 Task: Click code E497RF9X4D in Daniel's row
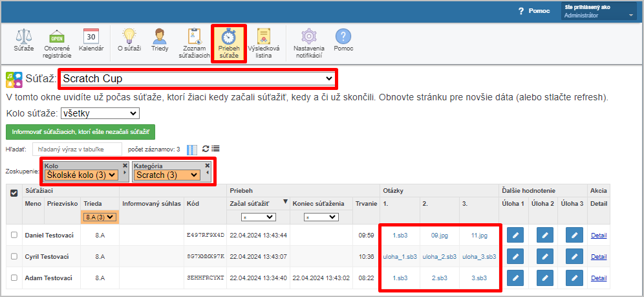click(206, 236)
